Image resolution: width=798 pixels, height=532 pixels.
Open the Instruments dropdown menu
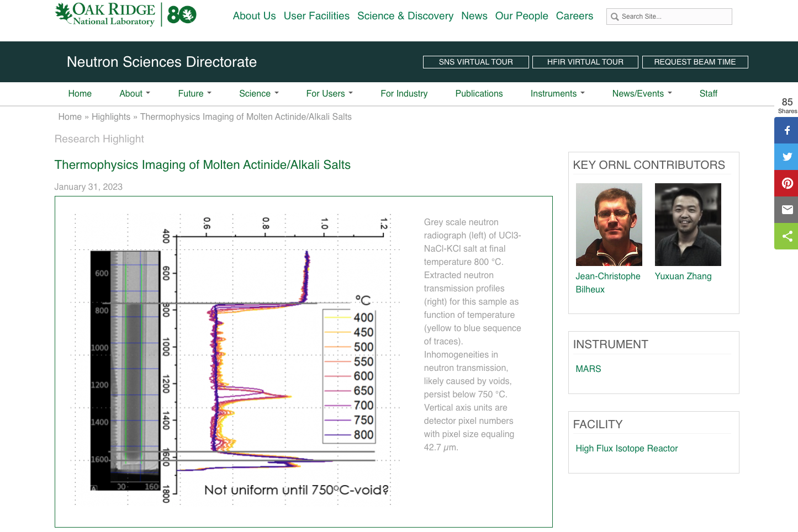(x=557, y=94)
